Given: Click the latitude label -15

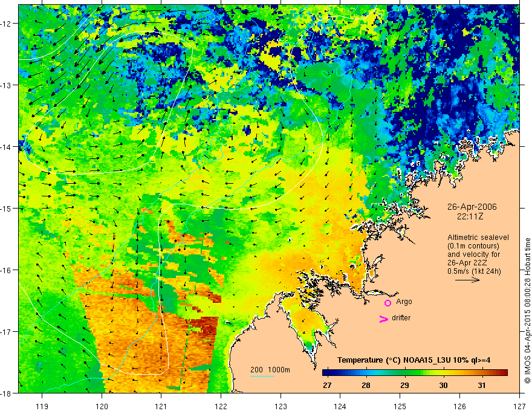Looking at the screenshot, I should click(x=6, y=208).
